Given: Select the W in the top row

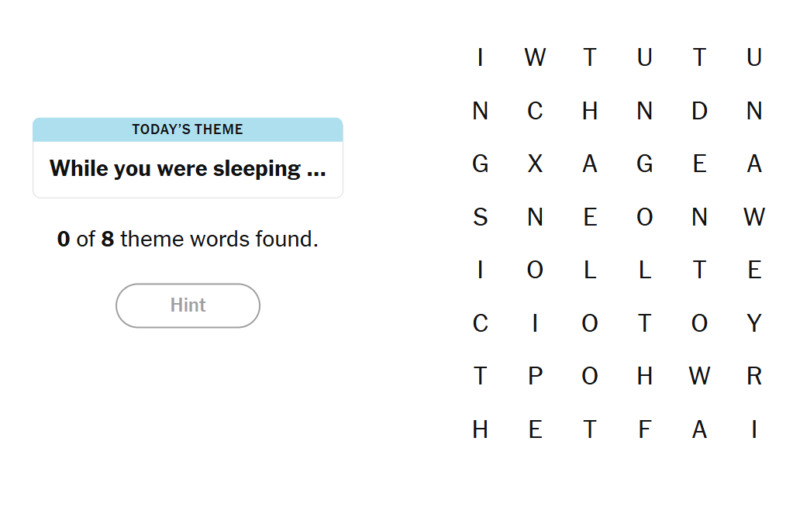Looking at the screenshot, I should click(x=535, y=58).
